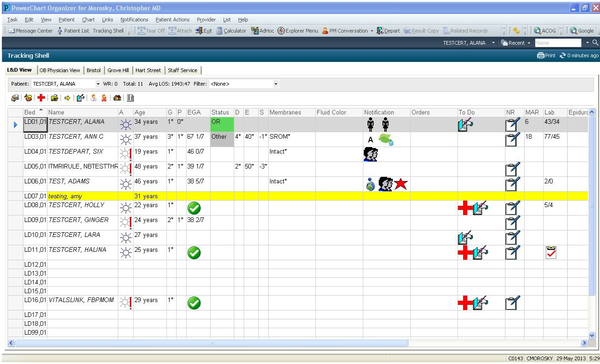Open the Notifications menu

pyautogui.click(x=134, y=20)
